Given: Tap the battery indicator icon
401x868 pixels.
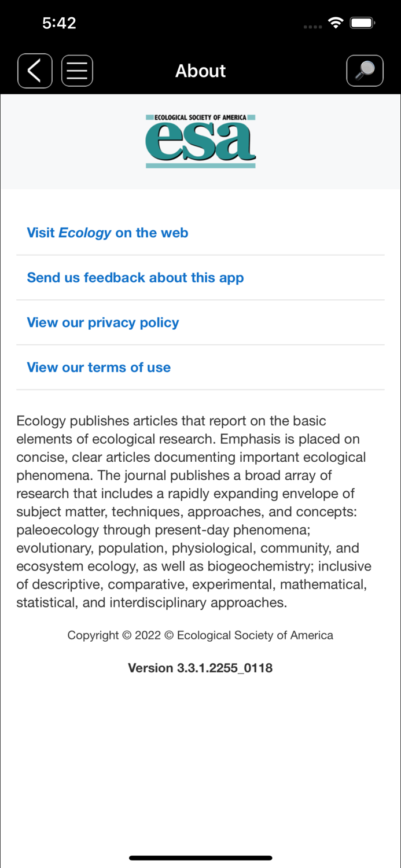Looking at the screenshot, I should tap(363, 23).
